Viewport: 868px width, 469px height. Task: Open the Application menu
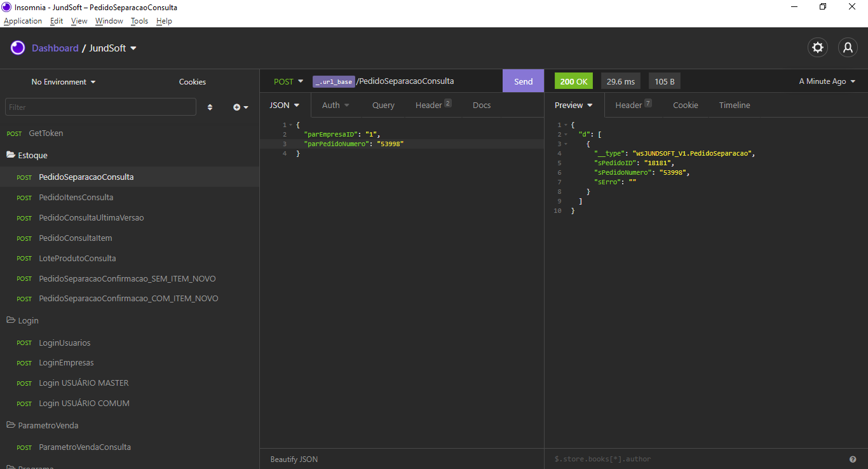point(23,21)
